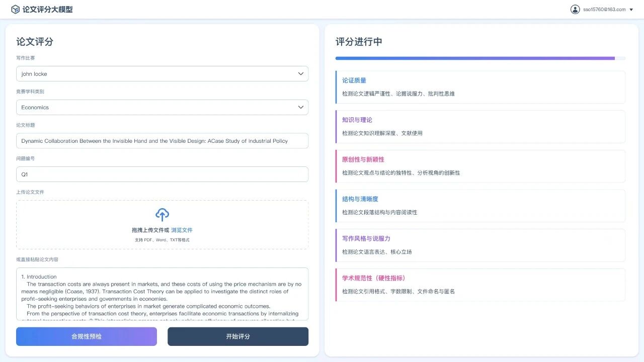Select the 学术规范性 criterion card
Screen dimensions: 644x362
click(480, 285)
